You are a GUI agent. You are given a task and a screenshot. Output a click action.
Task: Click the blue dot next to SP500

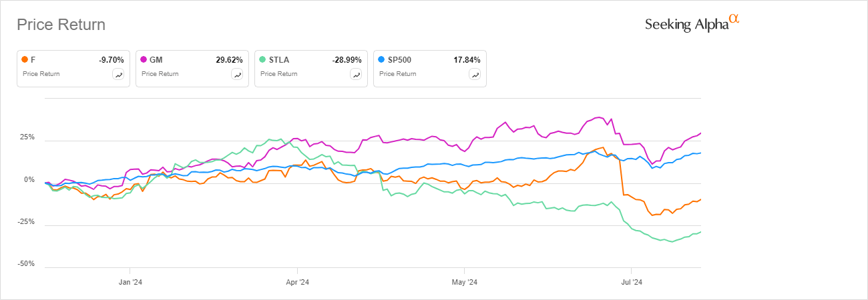click(x=381, y=59)
